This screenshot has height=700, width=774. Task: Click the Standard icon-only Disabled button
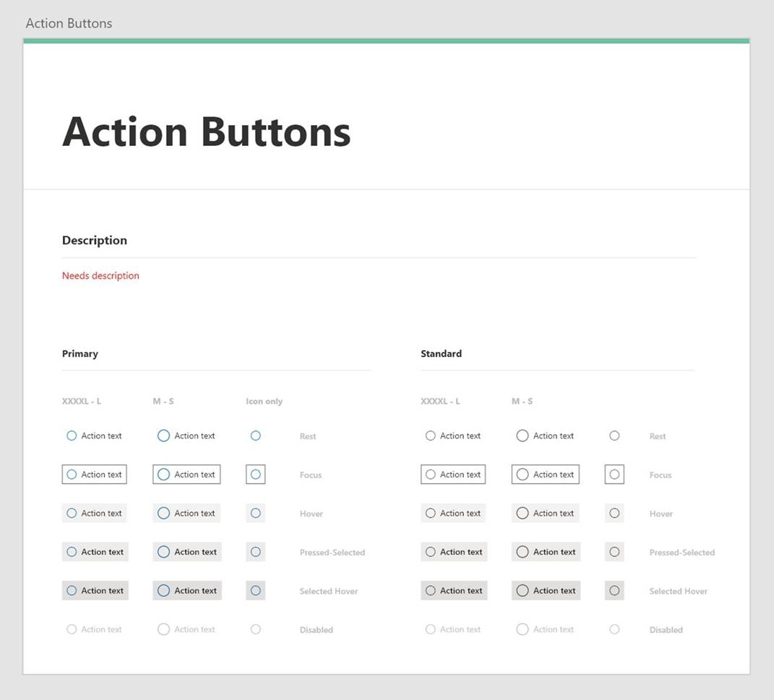click(614, 629)
